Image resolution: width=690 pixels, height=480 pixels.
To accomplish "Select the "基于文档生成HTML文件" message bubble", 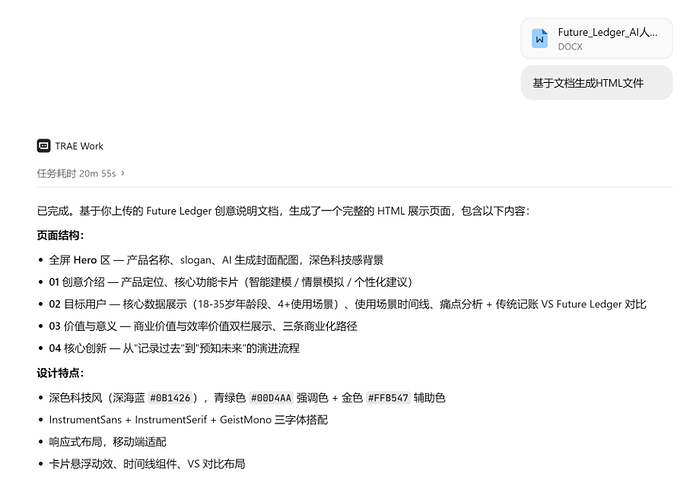I will tap(596, 83).
